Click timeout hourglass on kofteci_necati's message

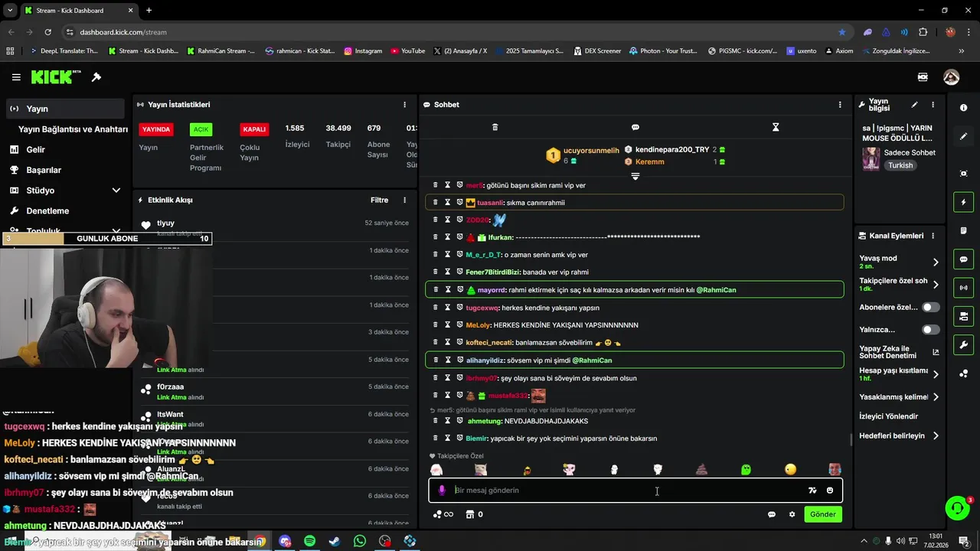point(448,342)
